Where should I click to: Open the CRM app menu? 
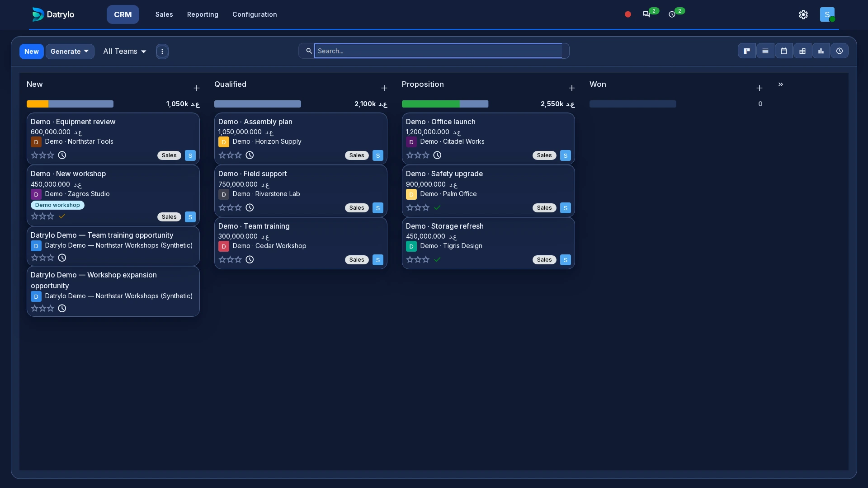tap(123, 14)
